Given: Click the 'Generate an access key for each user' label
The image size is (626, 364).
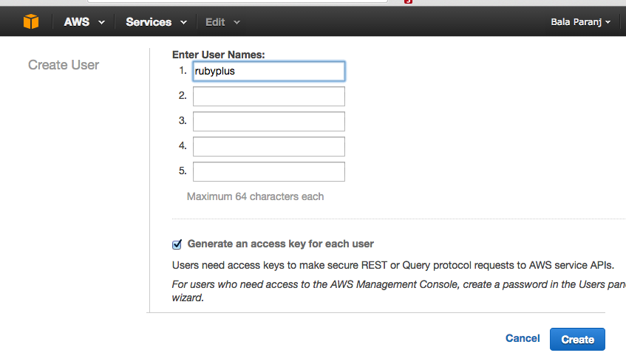Looking at the screenshot, I should [280, 244].
